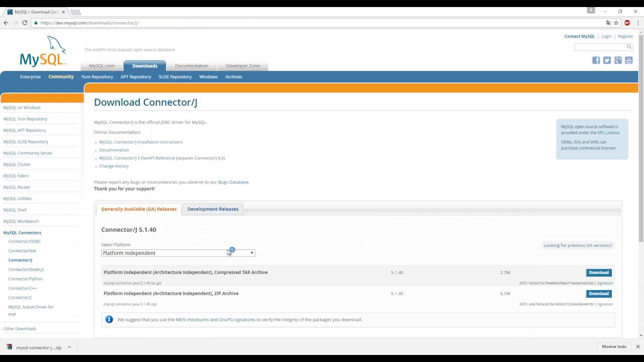
Task: Open Yum Repository menu item
Action: (x=97, y=77)
